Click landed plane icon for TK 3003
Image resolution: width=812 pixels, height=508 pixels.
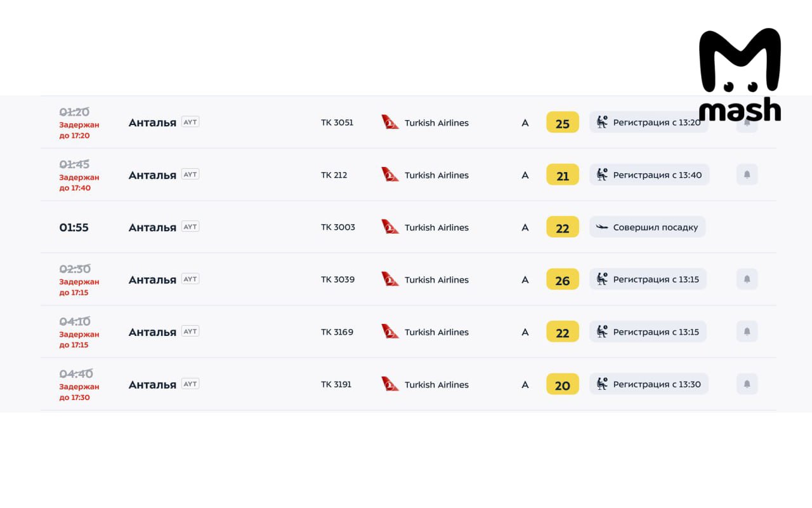602,227
